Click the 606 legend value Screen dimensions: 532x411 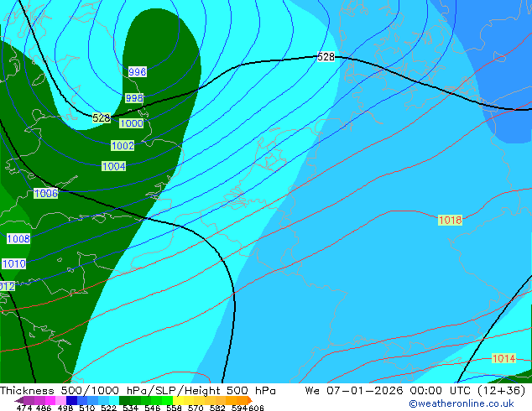(256, 408)
